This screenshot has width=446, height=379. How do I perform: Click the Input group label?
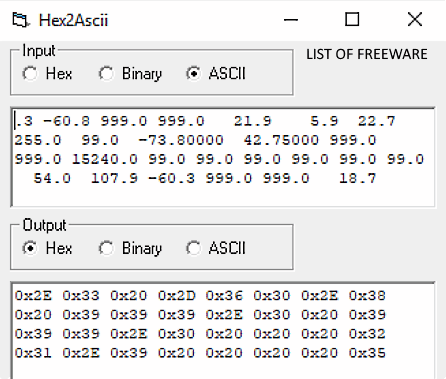pos(39,51)
